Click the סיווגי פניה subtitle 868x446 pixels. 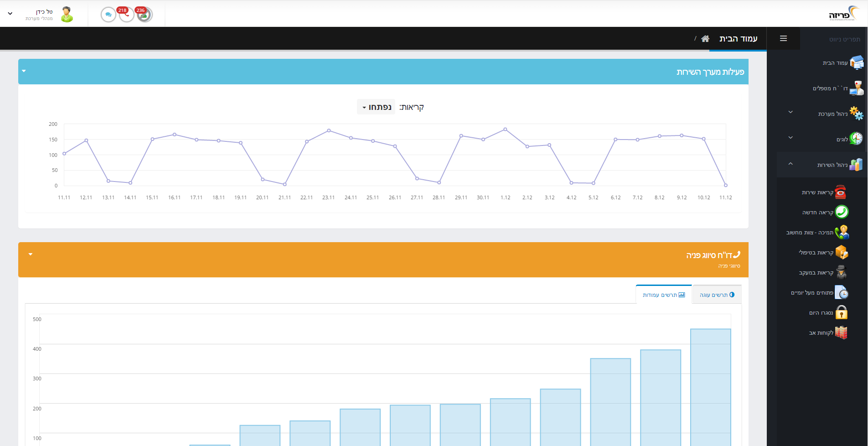729,266
